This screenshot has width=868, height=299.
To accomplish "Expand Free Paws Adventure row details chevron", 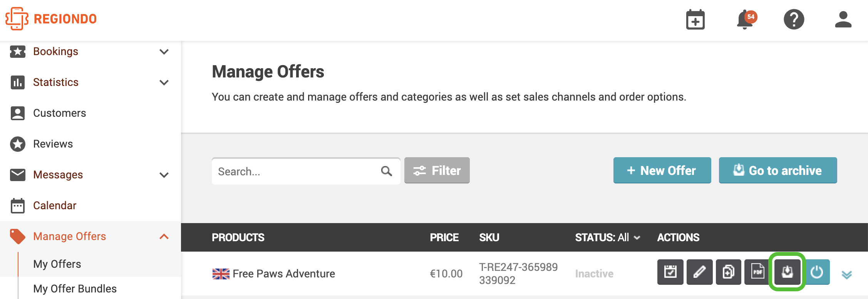I will tap(847, 274).
